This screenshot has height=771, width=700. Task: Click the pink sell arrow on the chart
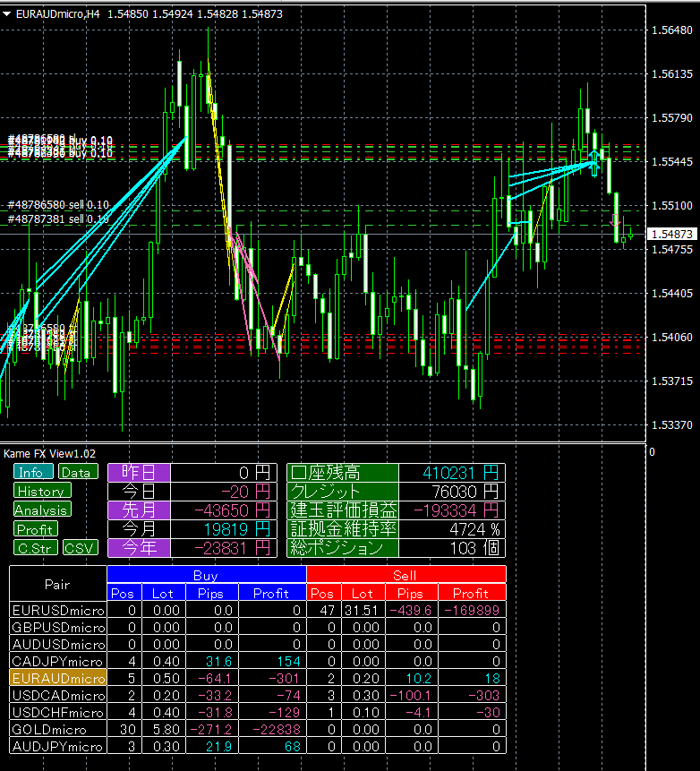(x=615, y=220)
